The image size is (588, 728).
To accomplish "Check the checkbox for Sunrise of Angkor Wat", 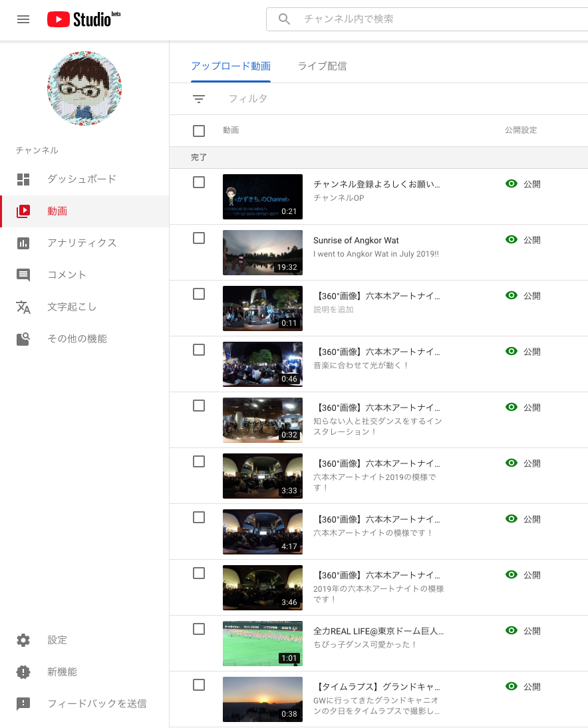I will pos(198,237).
